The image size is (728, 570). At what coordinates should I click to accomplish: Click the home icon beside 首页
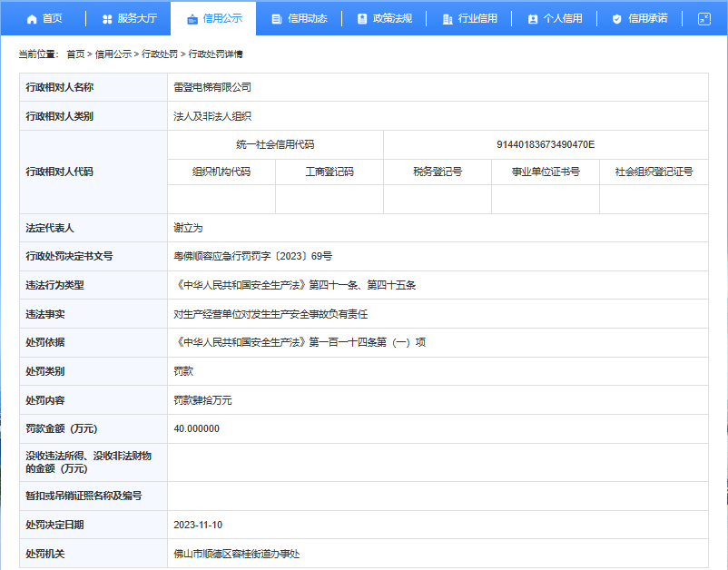[x=32, y=18]
